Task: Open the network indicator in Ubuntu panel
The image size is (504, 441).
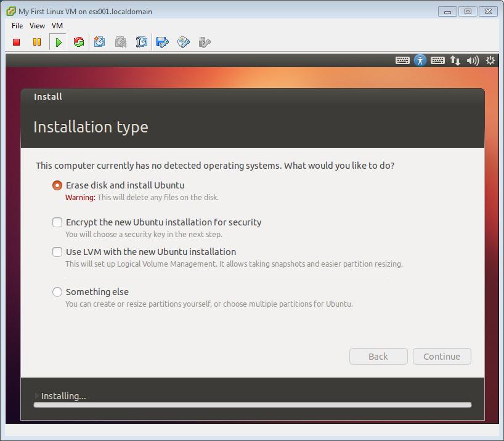Action: (x=455, y=60)
